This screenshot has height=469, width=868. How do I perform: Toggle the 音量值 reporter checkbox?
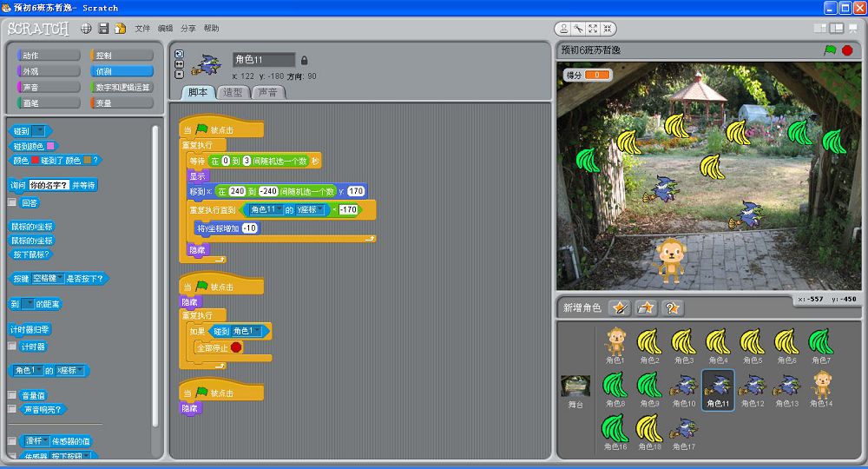[x=12, y=395]
